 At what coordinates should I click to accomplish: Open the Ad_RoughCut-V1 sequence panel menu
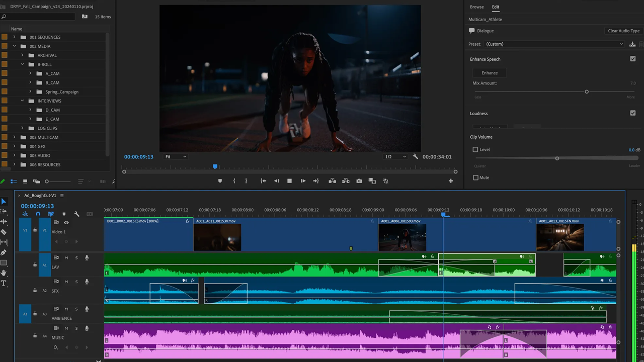[62, 196]
